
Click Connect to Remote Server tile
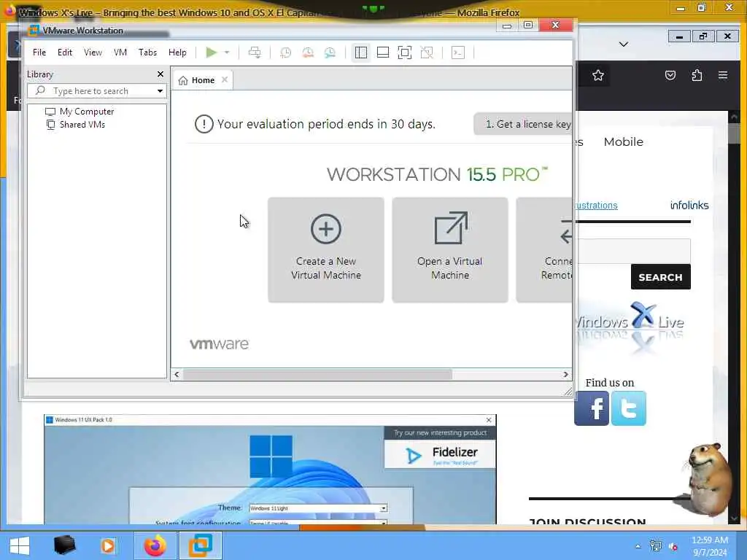[x=544, y=249]
